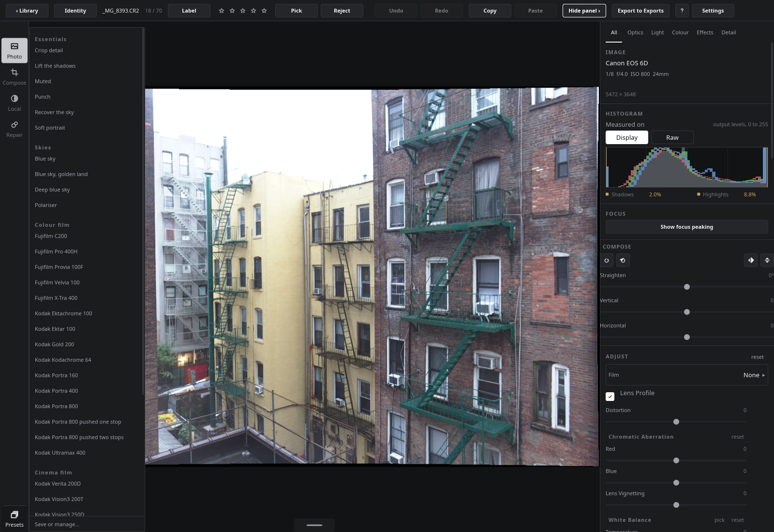The image size is (774, 532).
Task: Open the help question mark button
Action: 682,11
